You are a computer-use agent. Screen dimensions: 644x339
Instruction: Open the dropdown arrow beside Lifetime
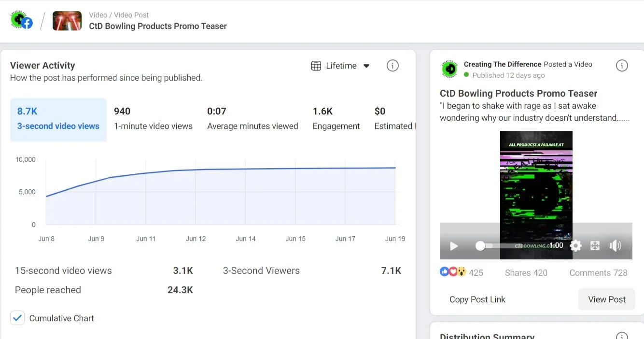point(366,66)
